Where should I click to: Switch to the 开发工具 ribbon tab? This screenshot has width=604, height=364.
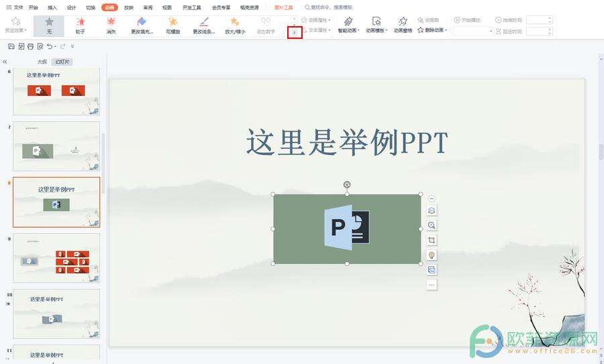tap(192, 7)
